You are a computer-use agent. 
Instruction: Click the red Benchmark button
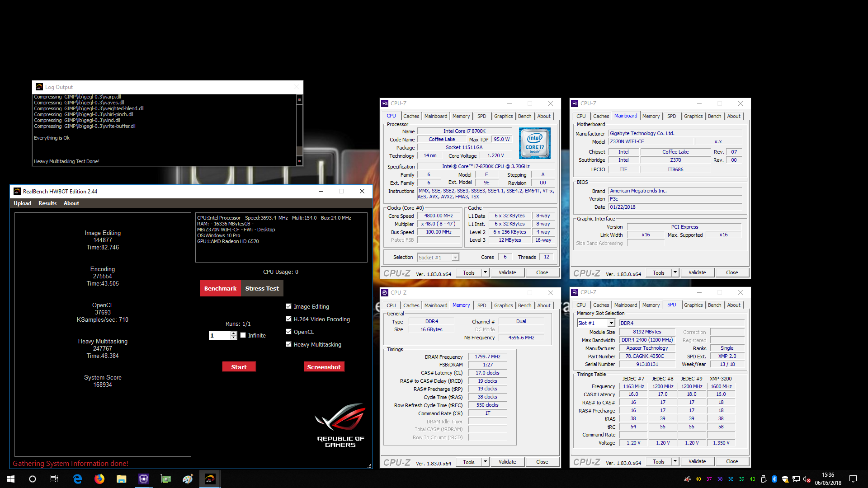(220, 288)
